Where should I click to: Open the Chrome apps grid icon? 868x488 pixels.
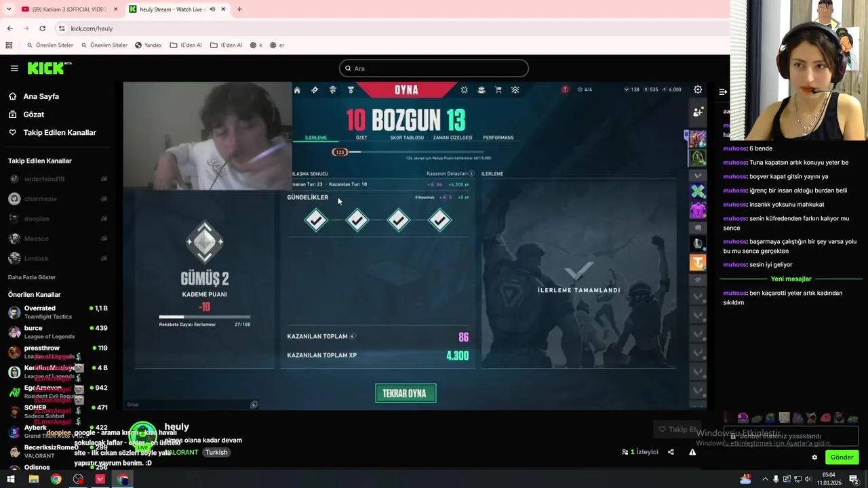(9, 45)
